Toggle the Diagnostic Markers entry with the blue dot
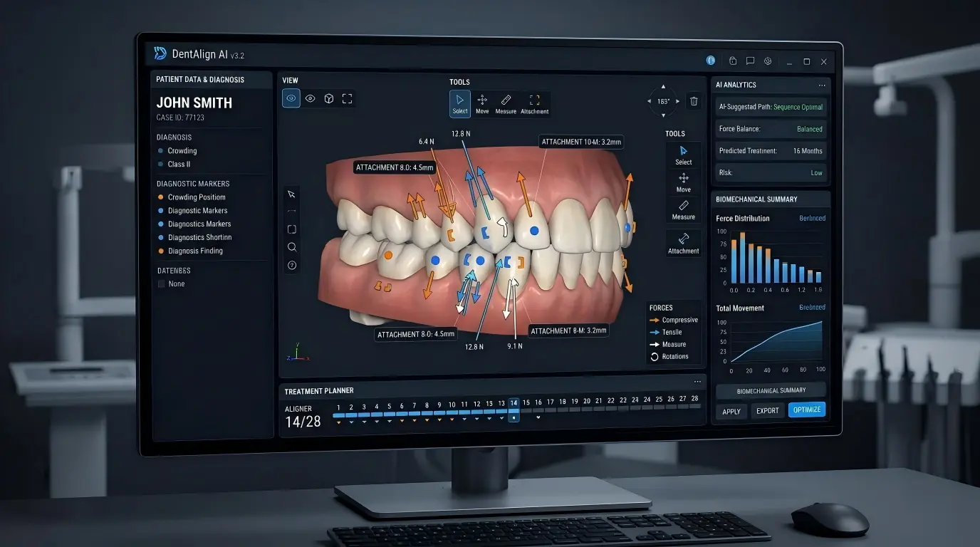Viewport: 980px width, 547px height. [x=193, y=211]
